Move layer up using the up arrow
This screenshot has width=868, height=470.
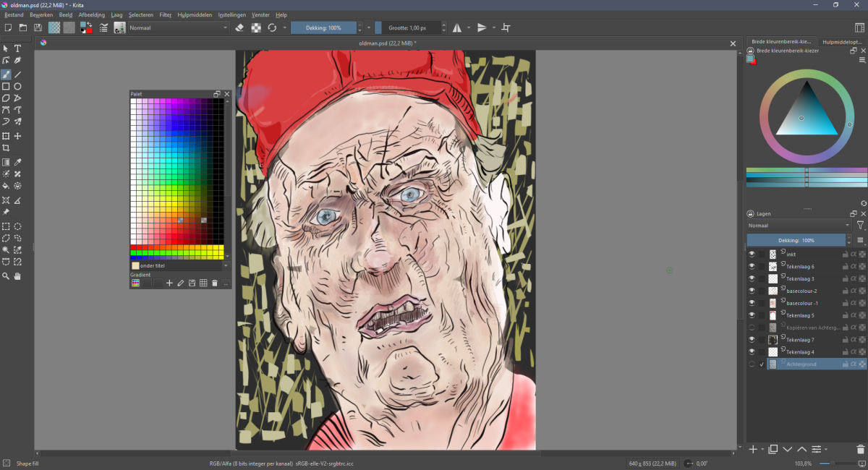click(802, 449)
